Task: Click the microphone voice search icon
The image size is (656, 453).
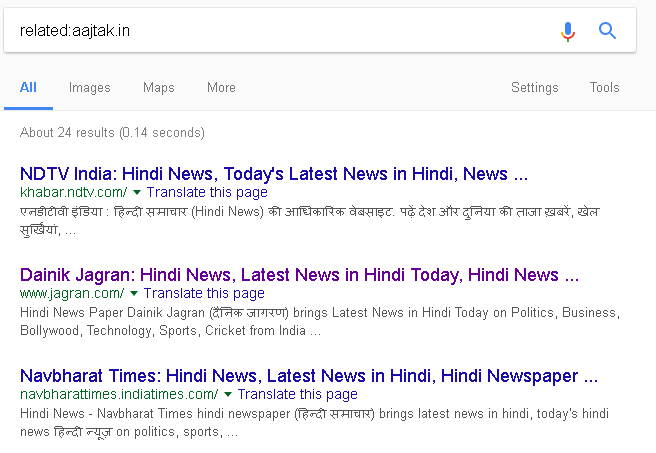Action: (x=568, y=31)
